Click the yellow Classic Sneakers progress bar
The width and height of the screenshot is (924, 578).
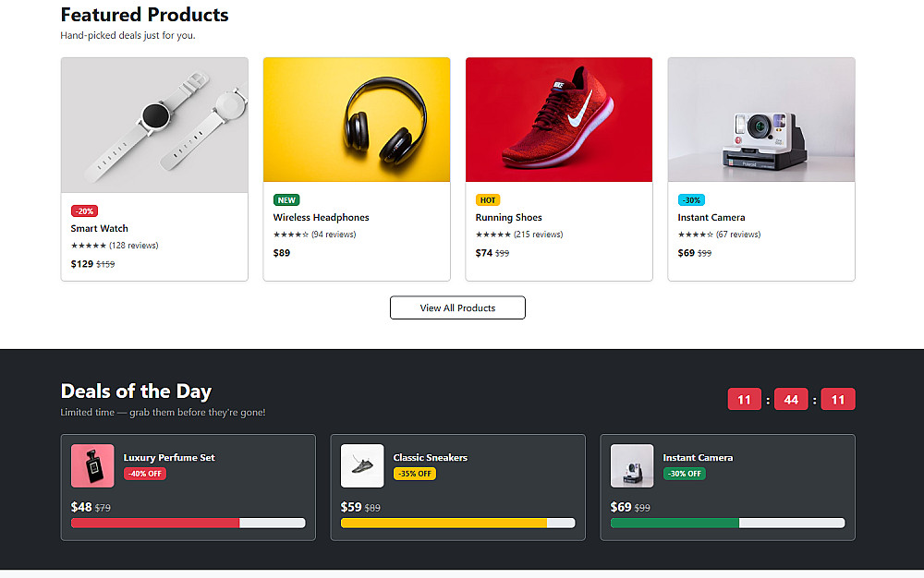point(444,524)
